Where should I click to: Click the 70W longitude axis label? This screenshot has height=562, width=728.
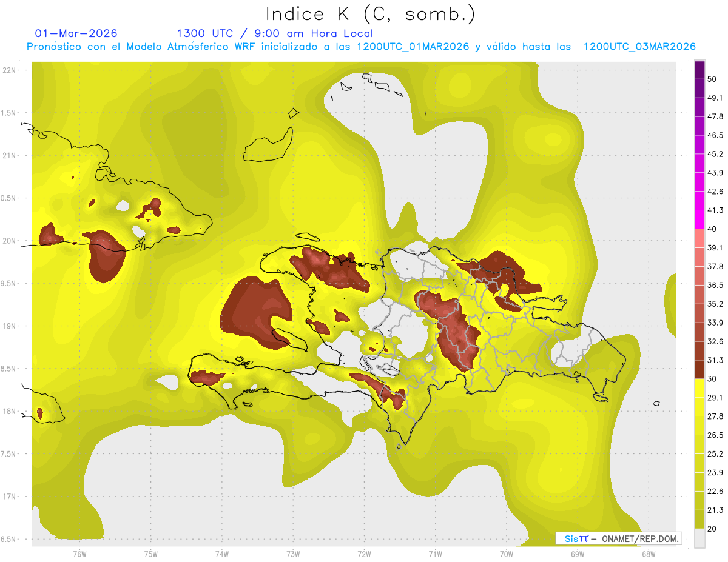pyautogui.click(x=507, y=554)
